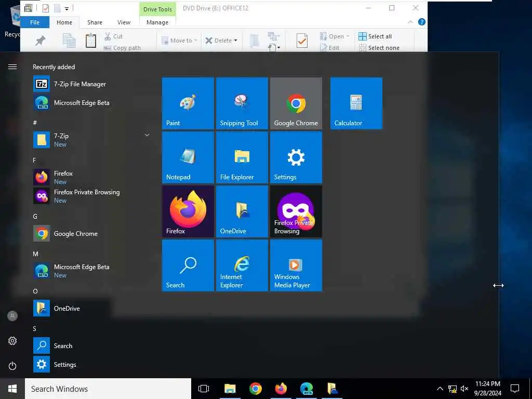Open Firefox Private Browsing in the app list
This screenshot has width=532, height=399.
91,196
